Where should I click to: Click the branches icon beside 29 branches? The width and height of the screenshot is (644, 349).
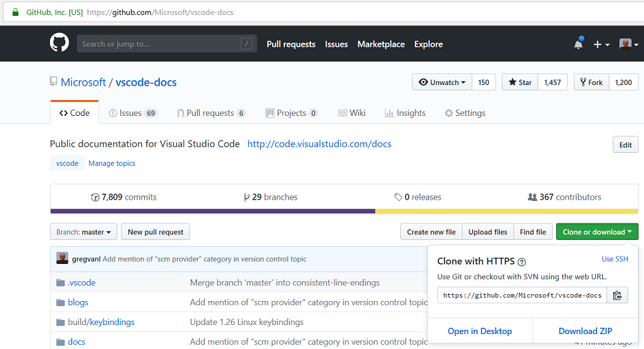[x=246, y=197]
